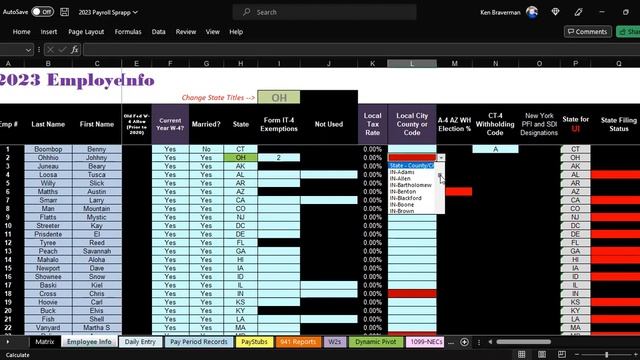Click the horizontal scrollbar thumb
Viewport: 640px width, 360px height.
pyautogui.click(x=524, y=342)
